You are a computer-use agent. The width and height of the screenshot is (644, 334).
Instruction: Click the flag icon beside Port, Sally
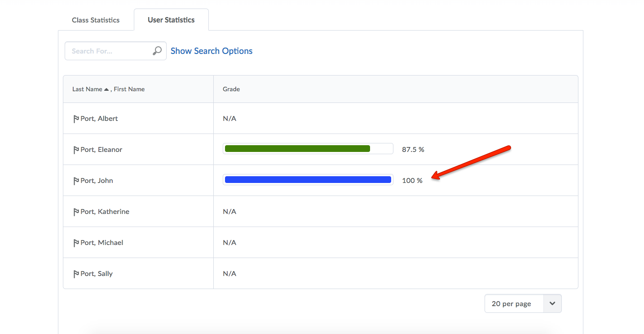pos(76,274)
